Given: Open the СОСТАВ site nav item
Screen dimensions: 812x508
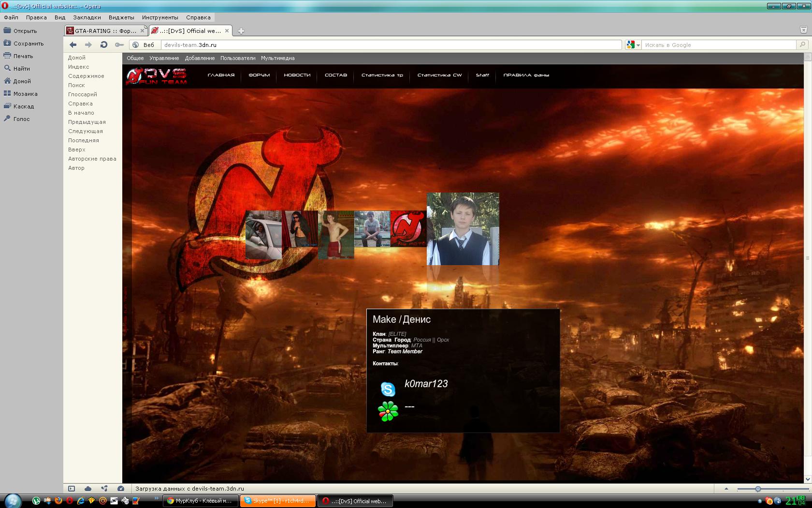Looking at the screenshot, I should click(336, 75).
